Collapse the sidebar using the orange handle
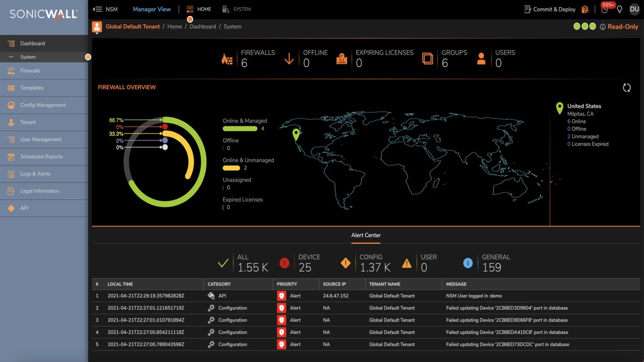This screenshot has width=644, height=362. [88, 57]
